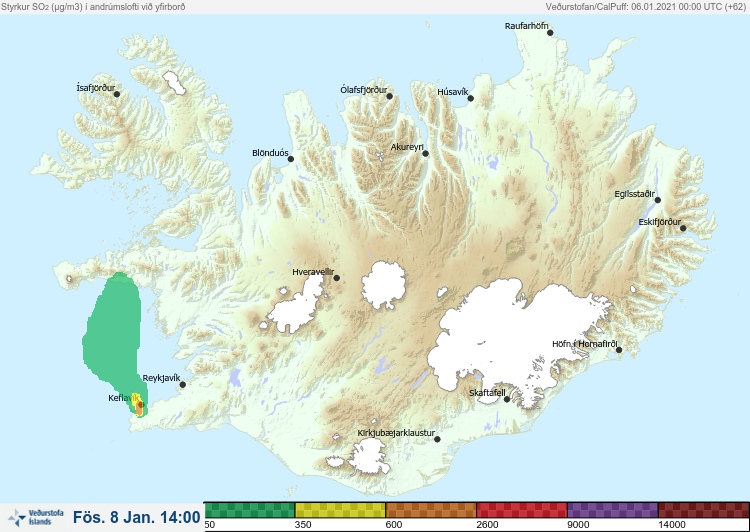Image resolution: width=750 pixels, height=532 pixels.
Task: Click the green 50 legend swatch
Action: coord(250,510)
